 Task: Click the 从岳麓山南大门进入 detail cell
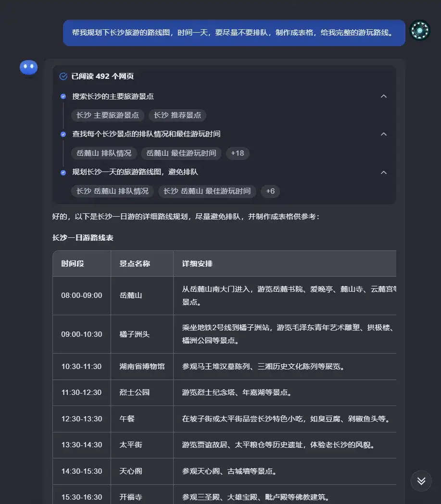285,295
